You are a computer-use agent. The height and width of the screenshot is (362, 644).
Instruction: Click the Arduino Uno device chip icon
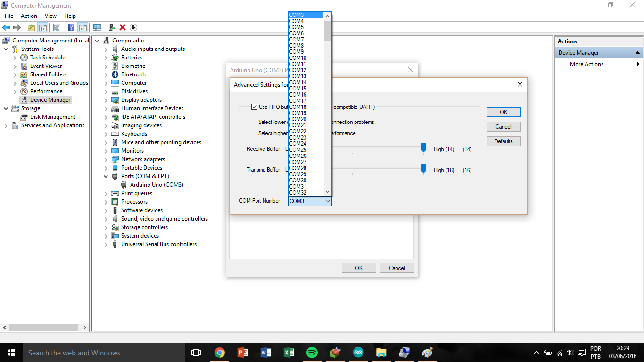coord(124,185)
